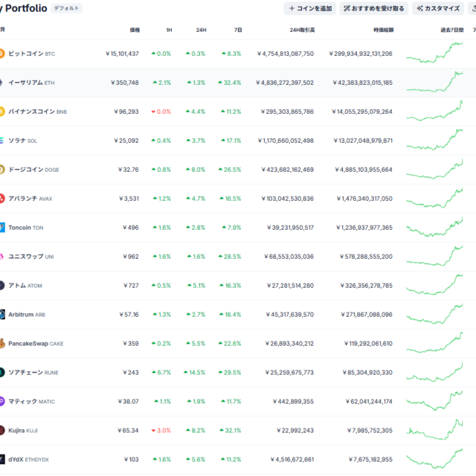This screenshot has width=476, height=476.
Task: Click the THORChain RUNE logo icon
Action: pyautogui.click(x=1, y=373)
